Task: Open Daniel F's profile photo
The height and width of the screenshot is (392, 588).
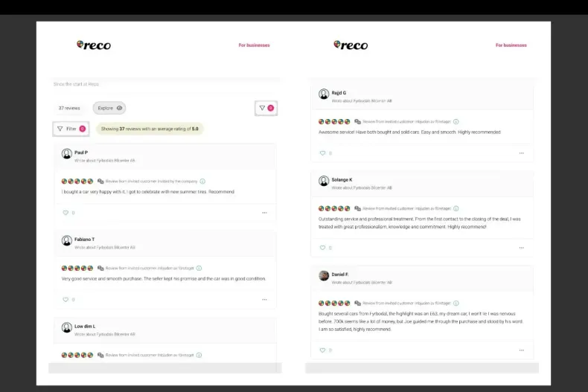Action: [324, 275]
